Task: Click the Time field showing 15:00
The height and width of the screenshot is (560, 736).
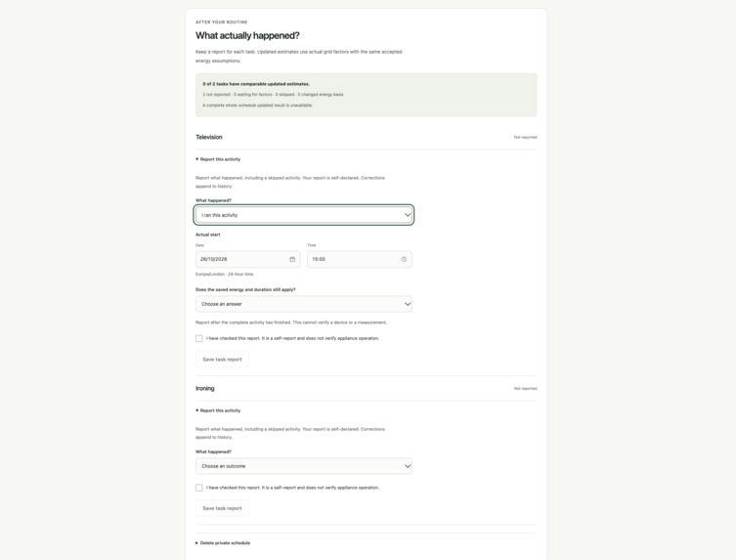Action: pos(360,259)
